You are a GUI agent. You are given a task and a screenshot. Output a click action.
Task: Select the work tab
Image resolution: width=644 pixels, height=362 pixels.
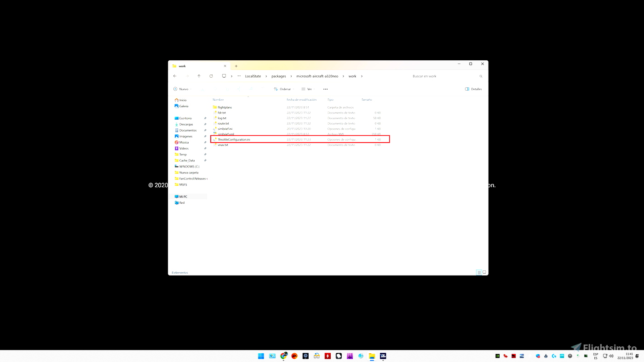[198, 66]
